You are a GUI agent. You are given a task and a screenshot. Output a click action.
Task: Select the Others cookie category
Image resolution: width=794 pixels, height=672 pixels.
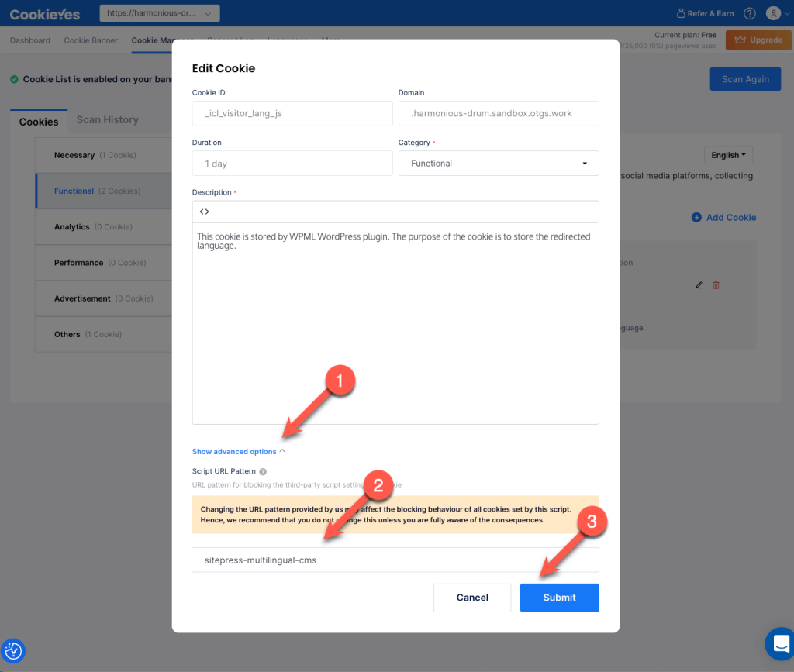point(103,335)
